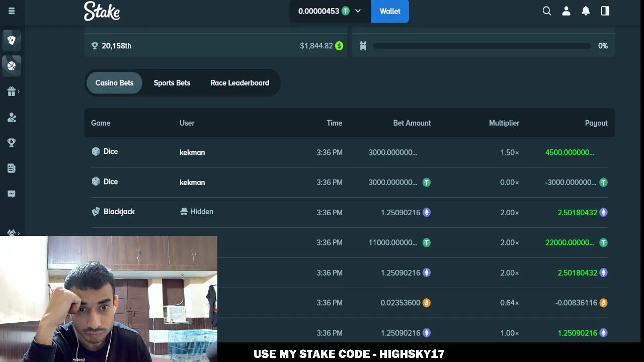Screen dimensions: 644x362
Task: Click the Game column header
Action: [101, 123]
